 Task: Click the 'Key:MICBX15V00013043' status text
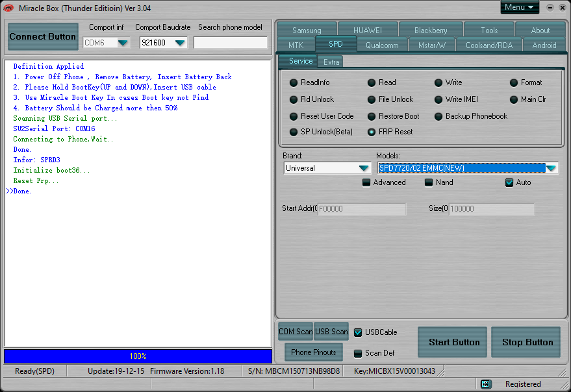click(x=394, y=371)
